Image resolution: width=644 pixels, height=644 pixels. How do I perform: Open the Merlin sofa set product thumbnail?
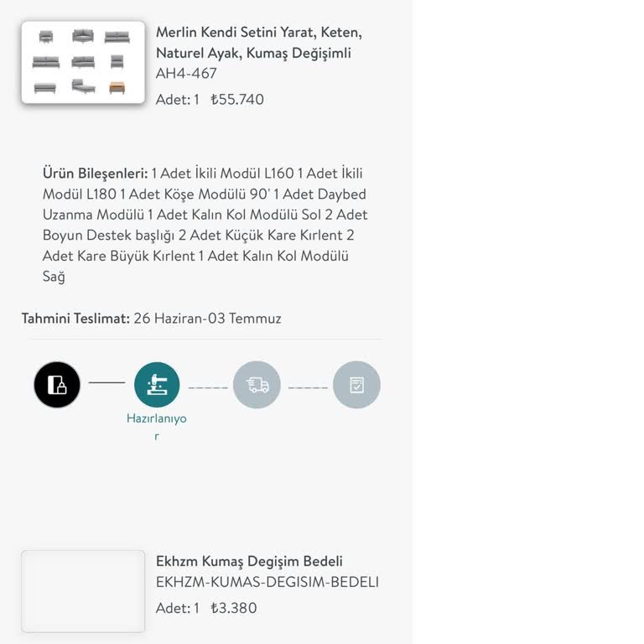pos(83,62)
